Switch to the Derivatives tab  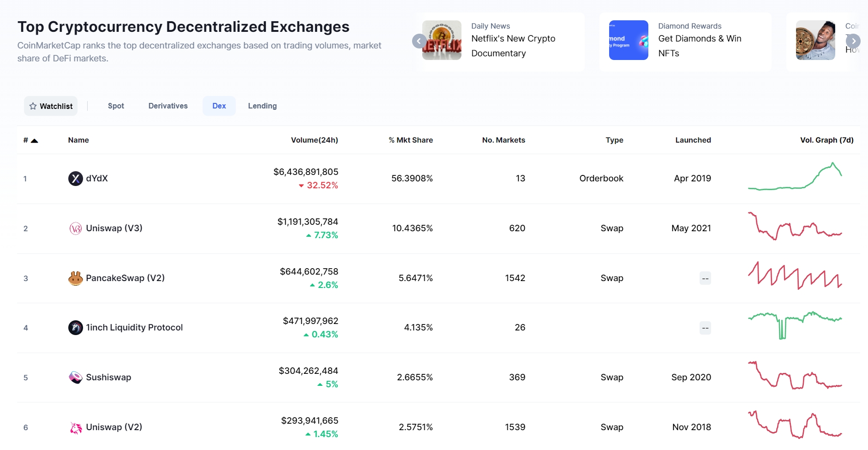pos(168,106)
